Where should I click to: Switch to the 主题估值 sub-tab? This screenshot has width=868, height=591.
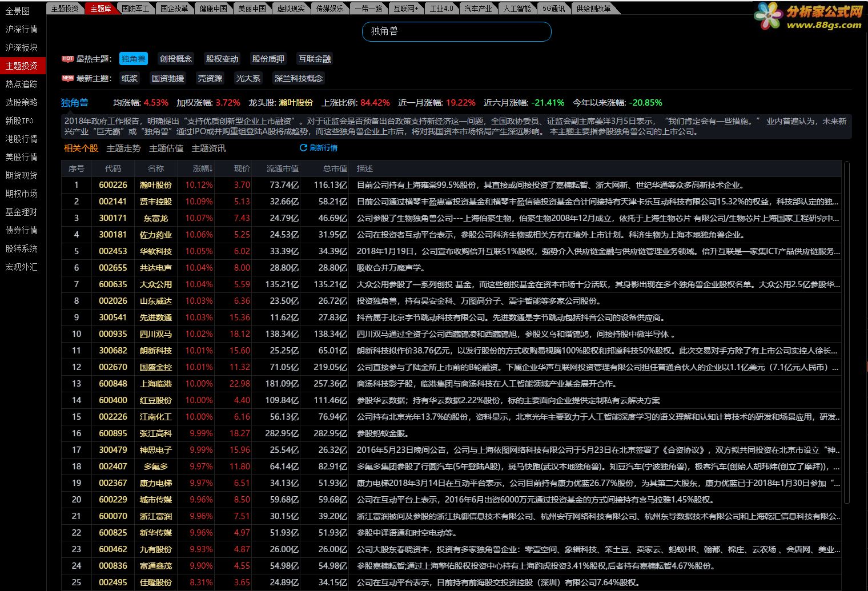point(166,148)
